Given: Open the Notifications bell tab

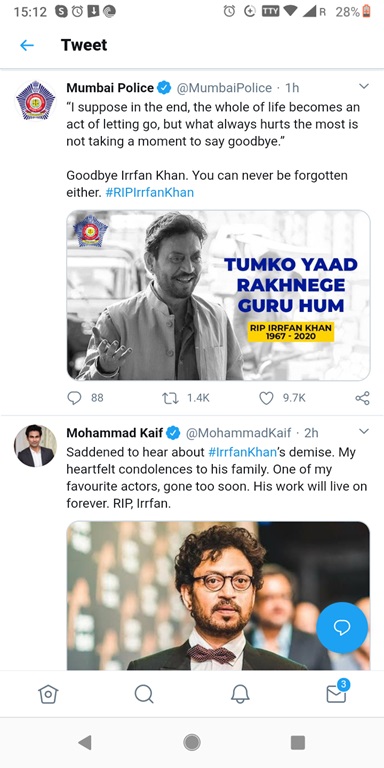Looking at the screenshot, I should point(240,694).
